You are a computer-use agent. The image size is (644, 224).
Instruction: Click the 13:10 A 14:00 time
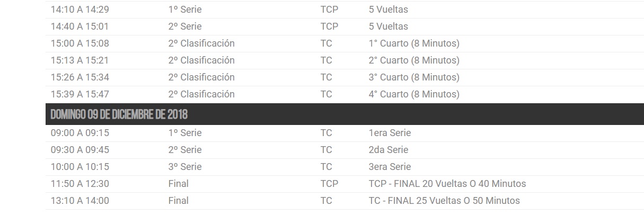click(80, 201)
